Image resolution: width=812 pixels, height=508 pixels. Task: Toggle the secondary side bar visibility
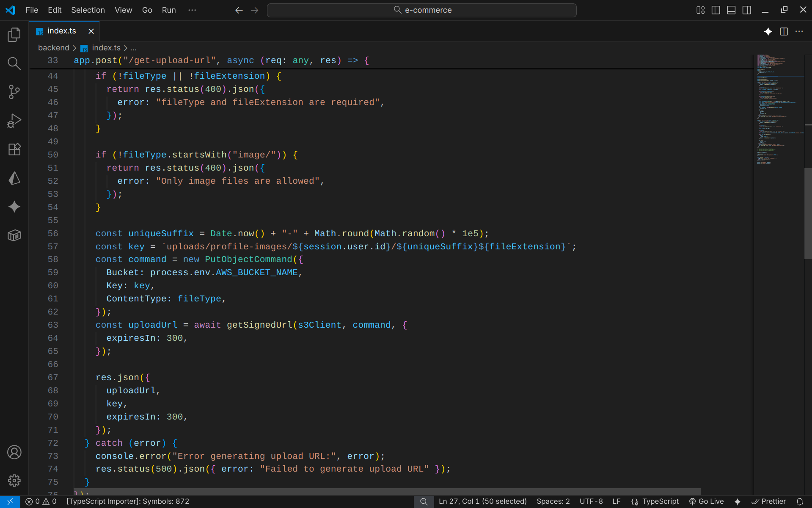coord(747,10)
